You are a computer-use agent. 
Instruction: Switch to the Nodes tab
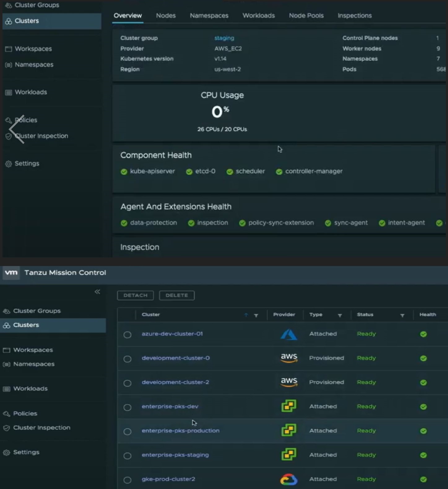click(166, 15)
